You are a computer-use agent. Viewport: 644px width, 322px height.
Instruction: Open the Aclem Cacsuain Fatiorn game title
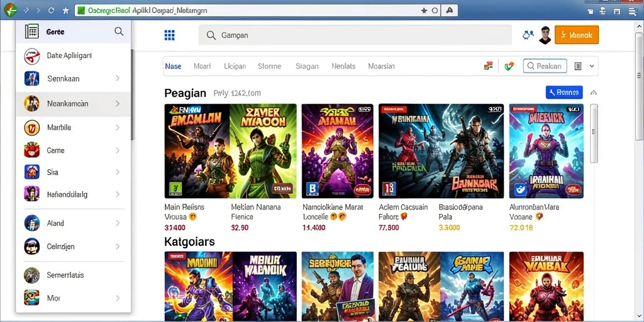pos(403,212)
